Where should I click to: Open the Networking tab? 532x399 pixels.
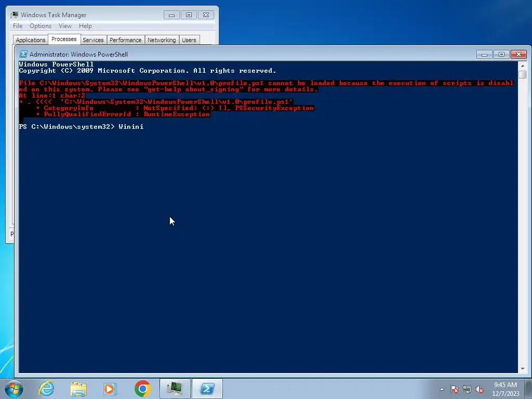(162, 40)
